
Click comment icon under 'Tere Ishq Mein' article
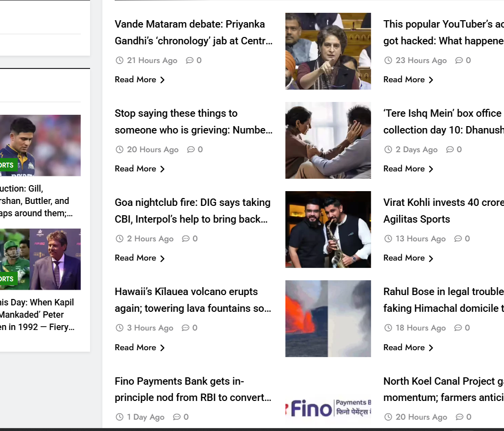coord(450,150)
